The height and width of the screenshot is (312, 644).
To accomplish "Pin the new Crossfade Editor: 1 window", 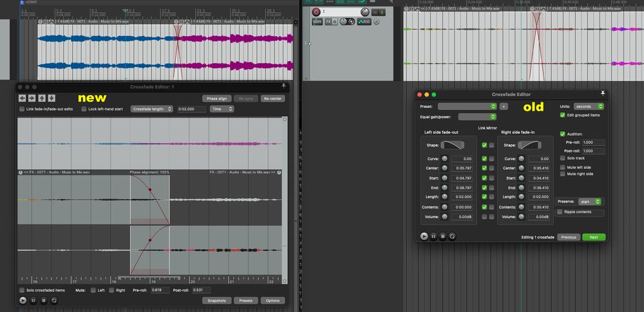I will (x=283, y=86).
